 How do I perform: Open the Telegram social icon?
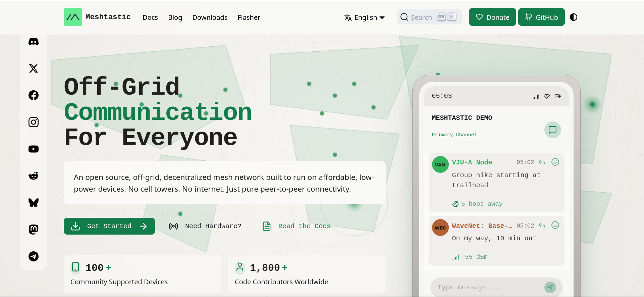[x=34, y=256]
